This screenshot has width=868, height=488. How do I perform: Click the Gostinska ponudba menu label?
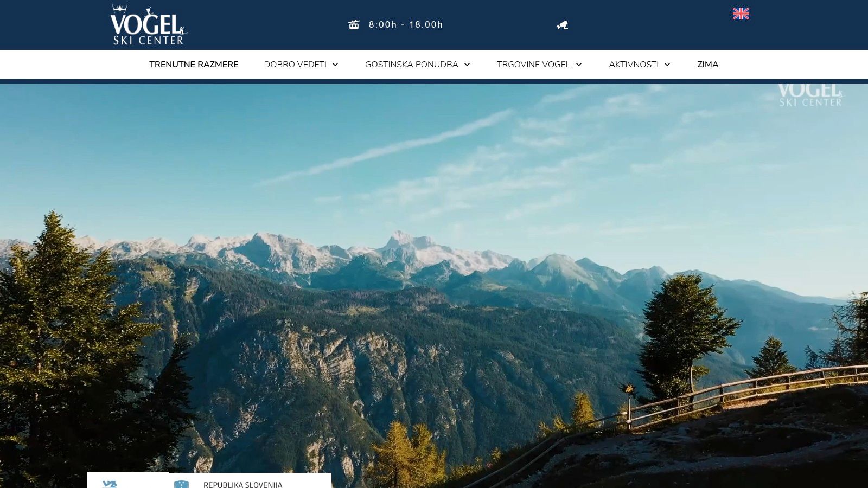click(411, 65)
